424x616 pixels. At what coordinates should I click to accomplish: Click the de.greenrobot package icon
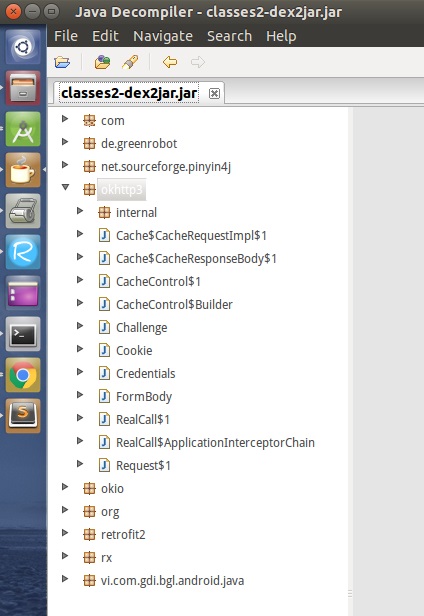pyautogui.click(x=90, y=144)
